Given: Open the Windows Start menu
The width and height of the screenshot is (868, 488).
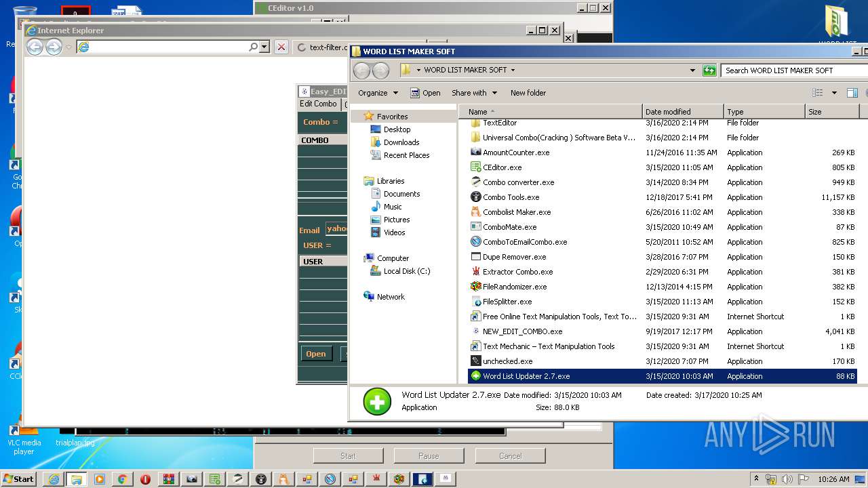Looking at the screenshot, I should click(19, 479).
